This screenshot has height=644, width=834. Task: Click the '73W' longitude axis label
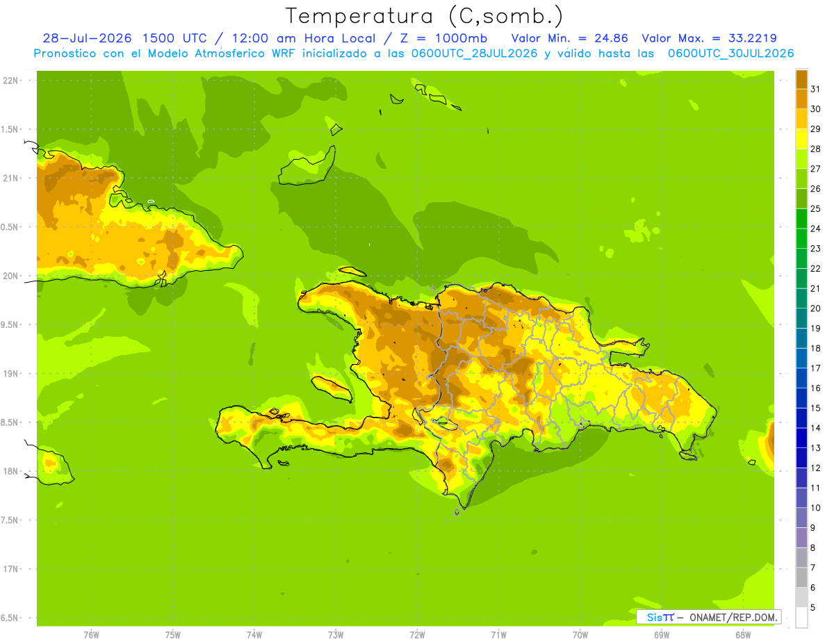pyautogui.click(x=336, y=635)
